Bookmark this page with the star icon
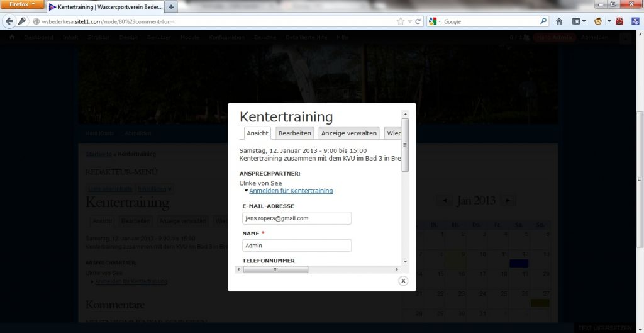 point(400,21)
